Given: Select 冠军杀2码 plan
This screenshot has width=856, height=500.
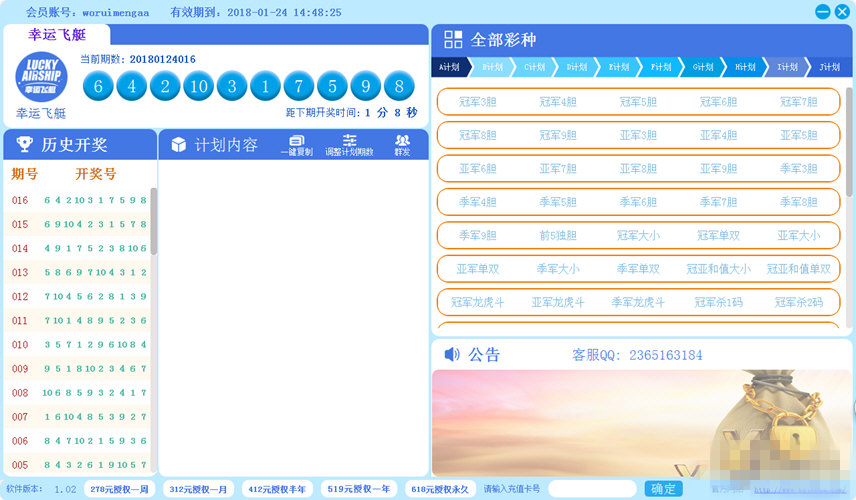Looking at the screenshot, I should pyautogui.click(x=799, y=302).
